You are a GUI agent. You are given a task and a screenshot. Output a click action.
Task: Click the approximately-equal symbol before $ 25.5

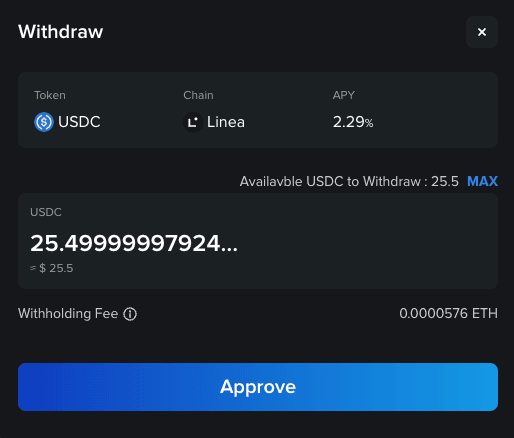tap(33, 268)
